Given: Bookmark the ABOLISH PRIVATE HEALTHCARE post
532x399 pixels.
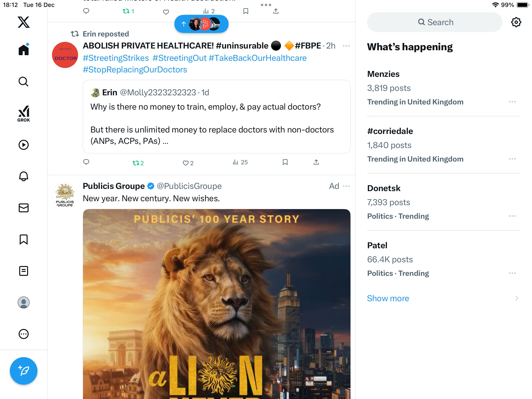Looking at the screenshot, I should click(285, 162).
